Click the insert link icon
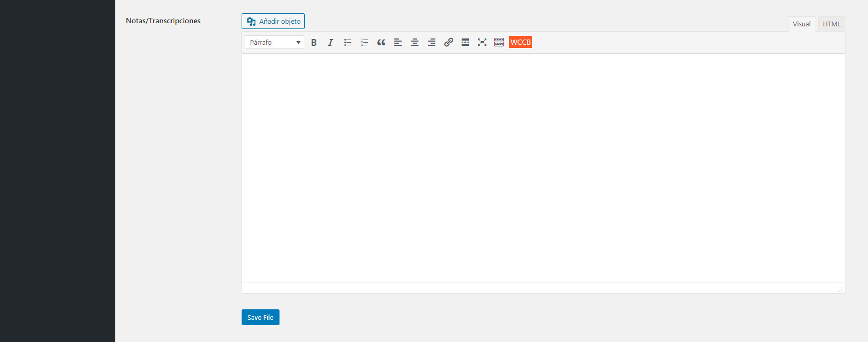The height and width of the screenshot is (342, 868). (x=448, y=42)
